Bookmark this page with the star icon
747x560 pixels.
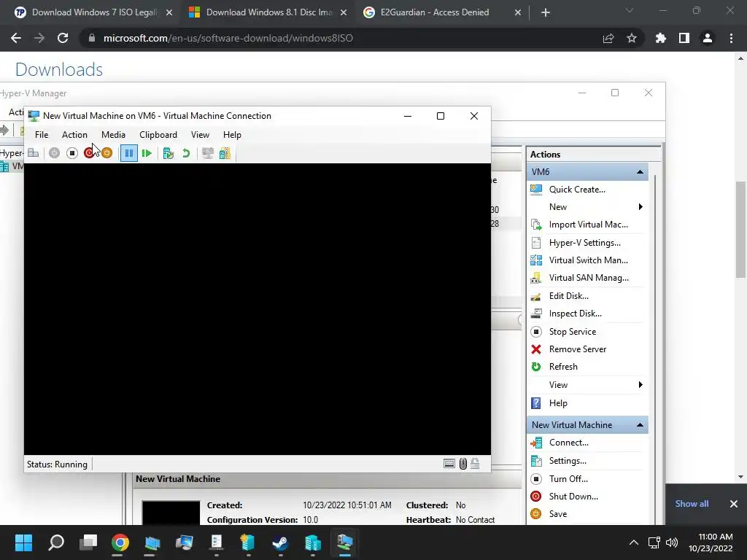click(632, 38)
